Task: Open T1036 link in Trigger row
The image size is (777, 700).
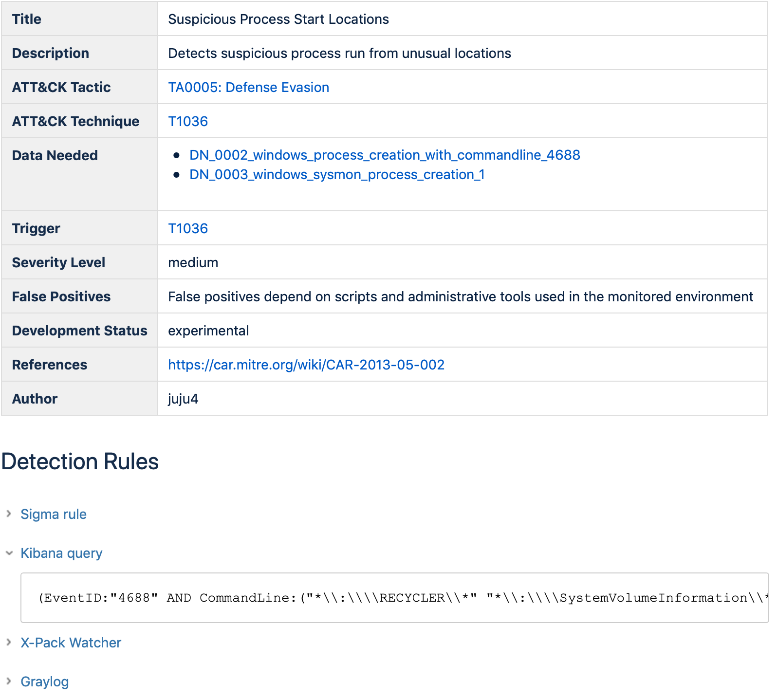Action: [x=188, y=228]
